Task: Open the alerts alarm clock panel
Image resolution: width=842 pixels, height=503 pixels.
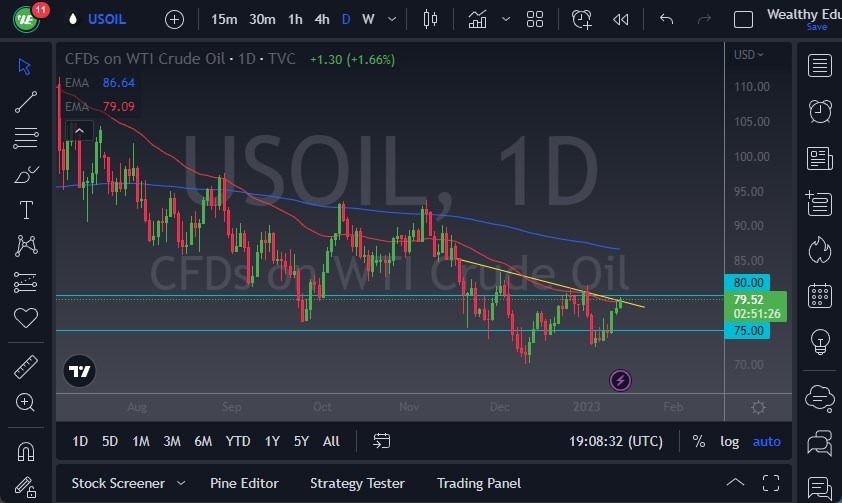Action: point(820,111)
